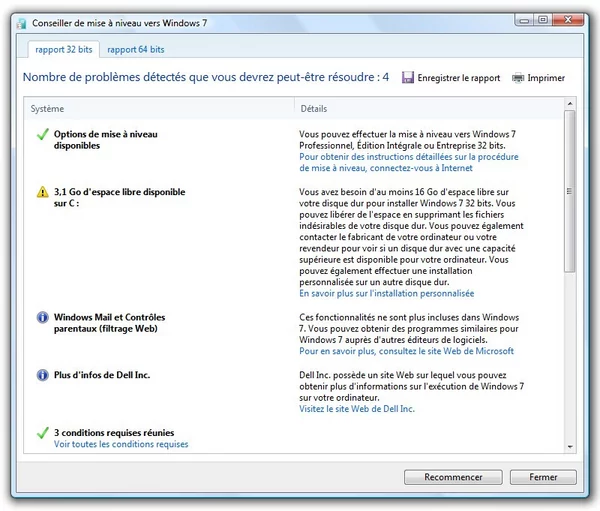Open 'Voir toutes les conditions requises' link

click(121, 444)
